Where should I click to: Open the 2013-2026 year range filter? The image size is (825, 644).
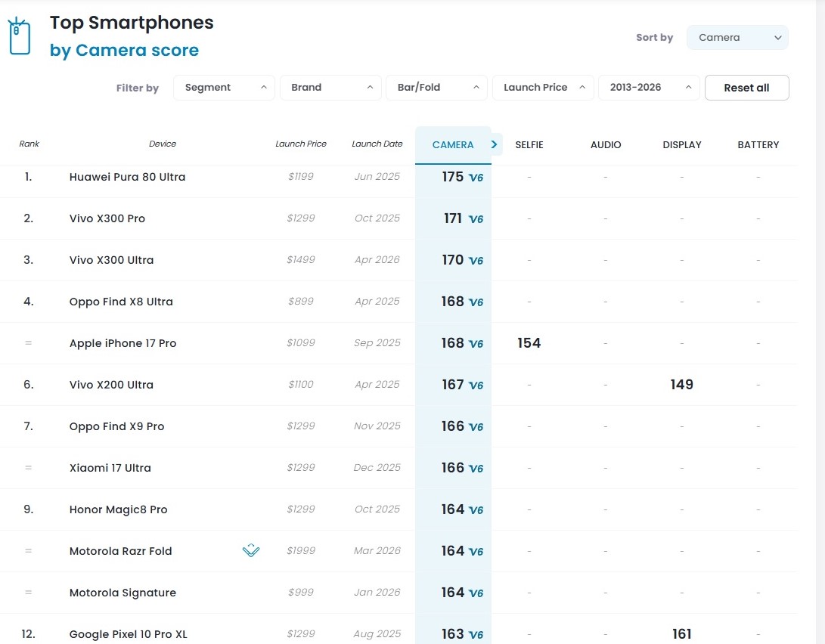coord(649,87)
